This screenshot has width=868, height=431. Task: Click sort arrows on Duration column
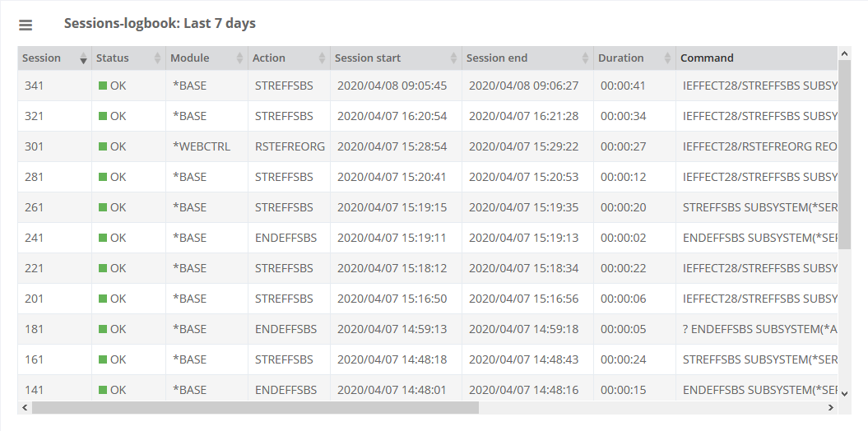click(x=667, y=58)
